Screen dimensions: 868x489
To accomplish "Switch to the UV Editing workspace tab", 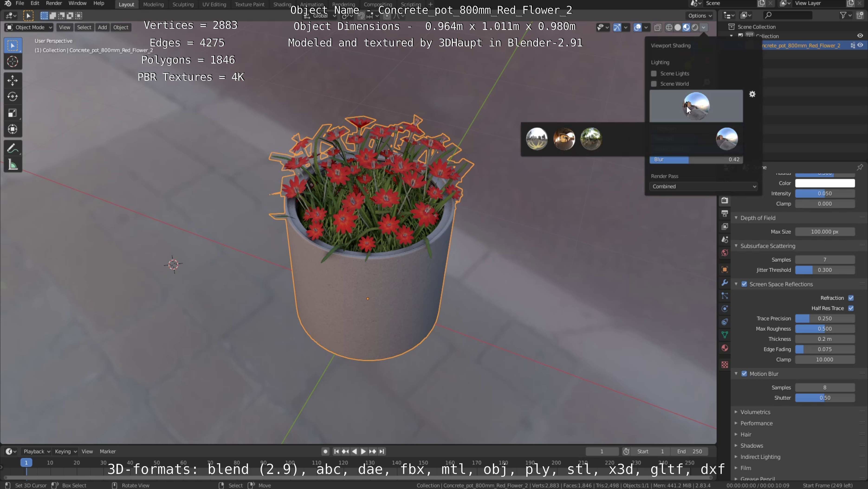I will pos(214,4).
